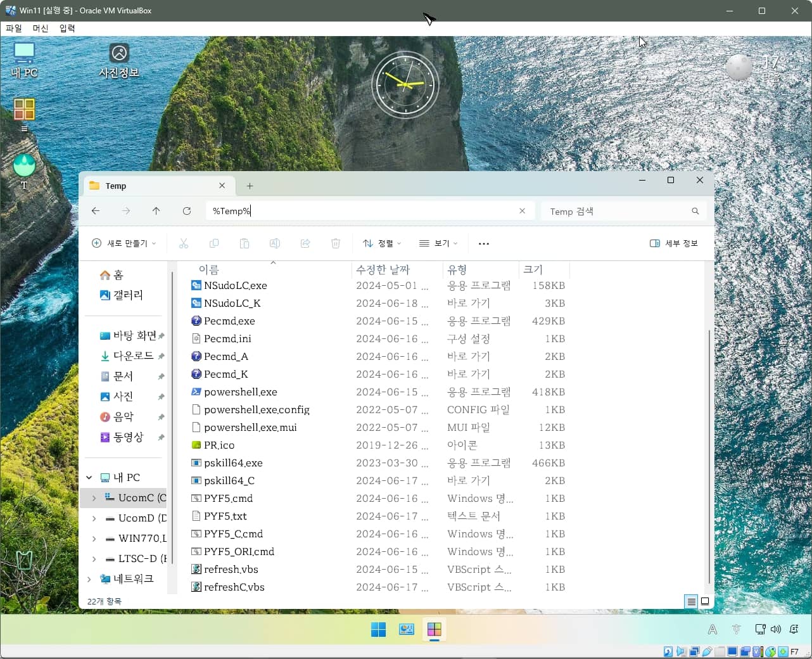Open 다운로드 in navigation pane

pos(127,355)
